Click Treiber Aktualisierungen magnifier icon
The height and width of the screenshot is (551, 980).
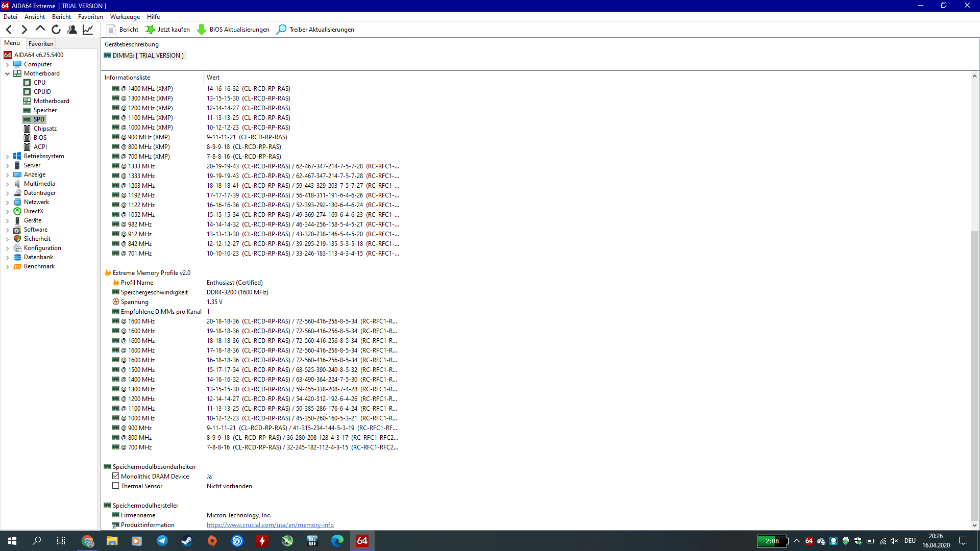281,30
